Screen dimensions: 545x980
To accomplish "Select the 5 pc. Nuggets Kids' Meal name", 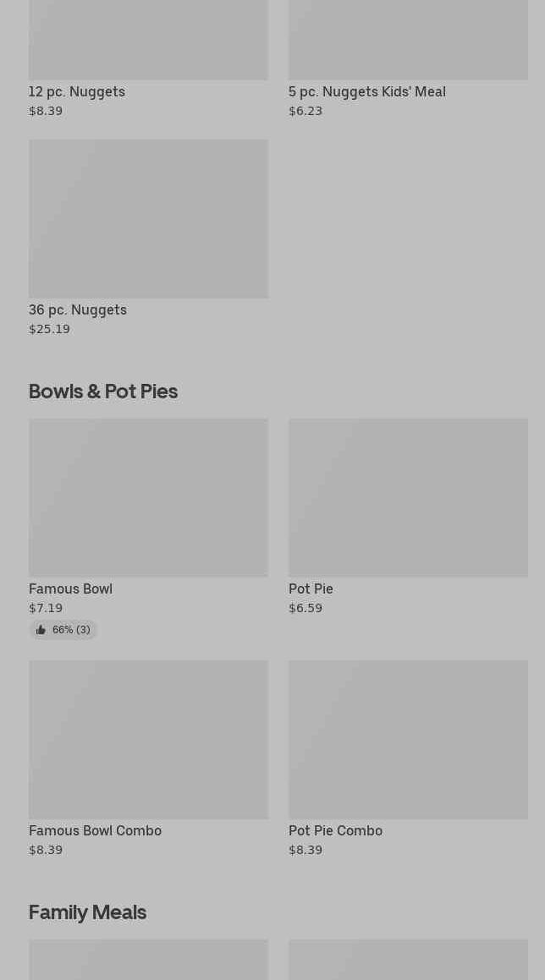I will tap(367, 91).
